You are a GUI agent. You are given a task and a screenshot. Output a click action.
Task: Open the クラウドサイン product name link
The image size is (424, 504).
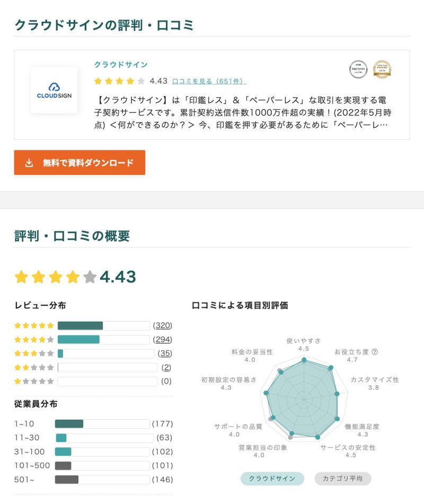tap(121, 65)
